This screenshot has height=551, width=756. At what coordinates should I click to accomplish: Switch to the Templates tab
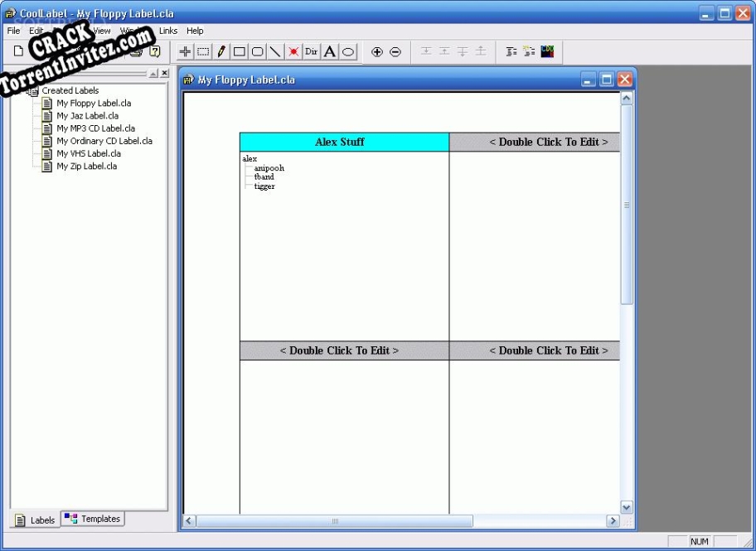pos(93,519)
